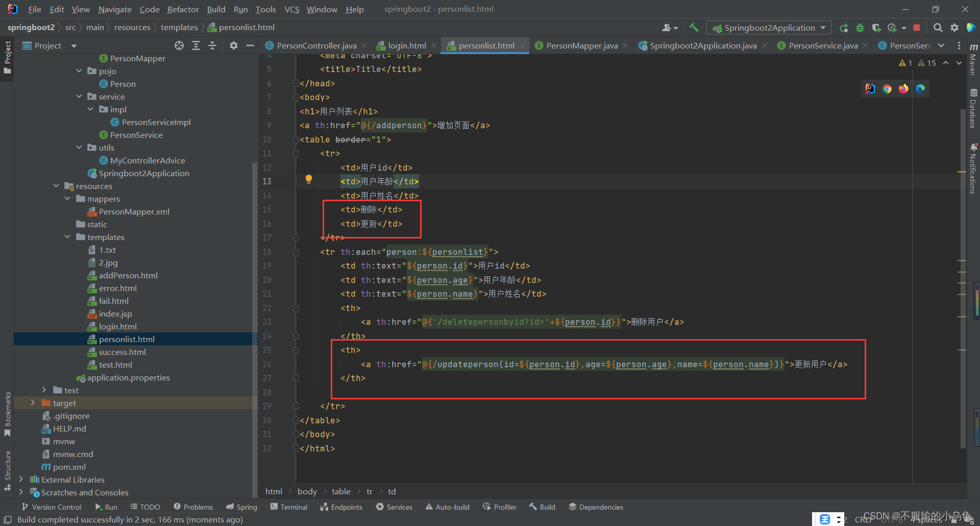Stop the running application red square
Viewport: 980px width, 526px height.
click(917, 28)
